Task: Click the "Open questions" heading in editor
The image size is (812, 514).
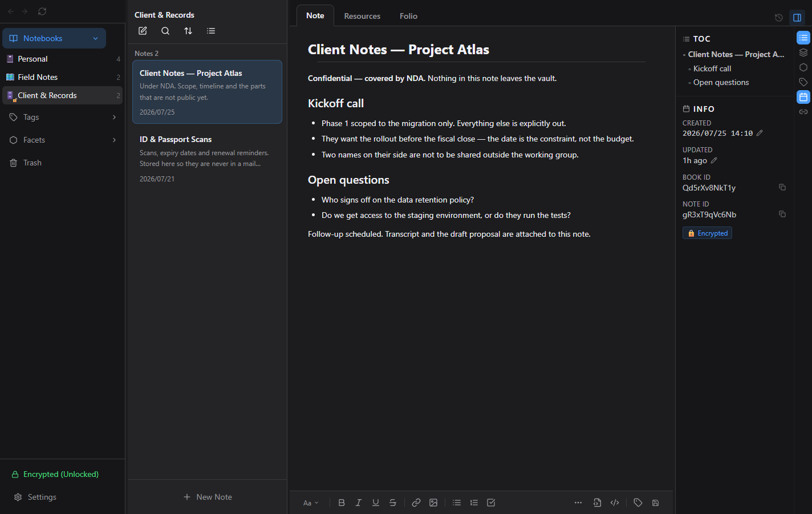Action: click(348, 180)
